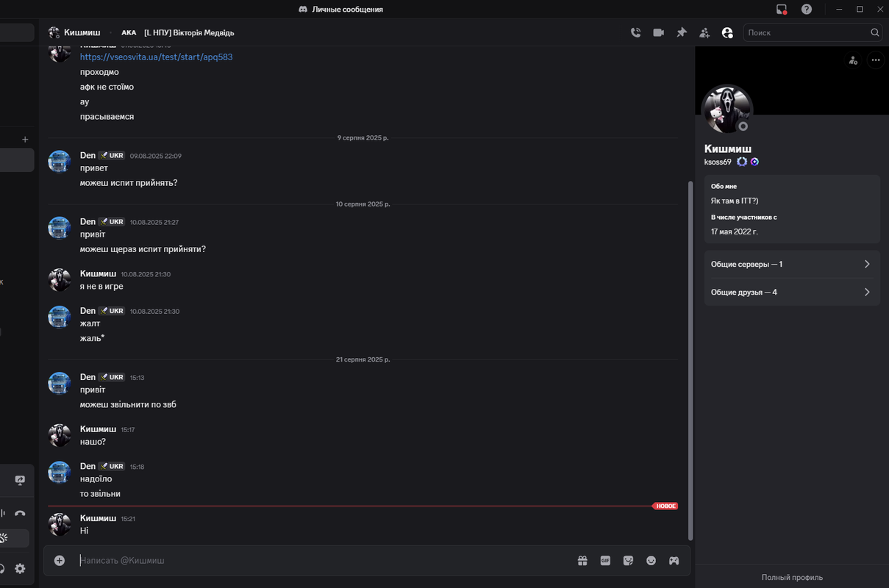Open the GIF picker

(605, 560)
